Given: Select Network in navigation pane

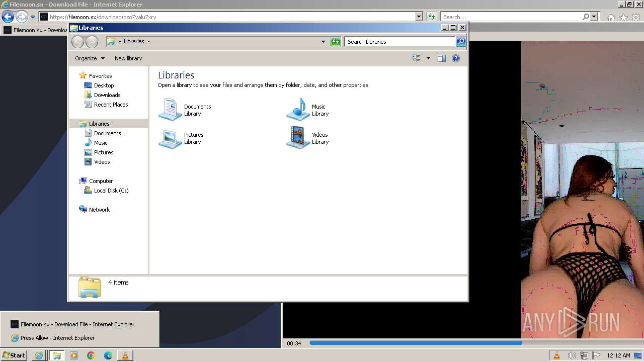Looking at the screenshot, I should click(99, 210).
